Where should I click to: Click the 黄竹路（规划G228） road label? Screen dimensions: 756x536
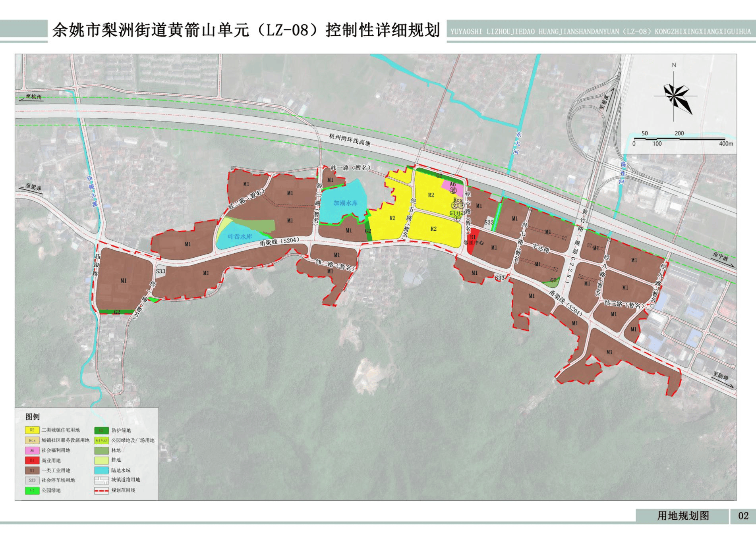click(x=576, y=247)
